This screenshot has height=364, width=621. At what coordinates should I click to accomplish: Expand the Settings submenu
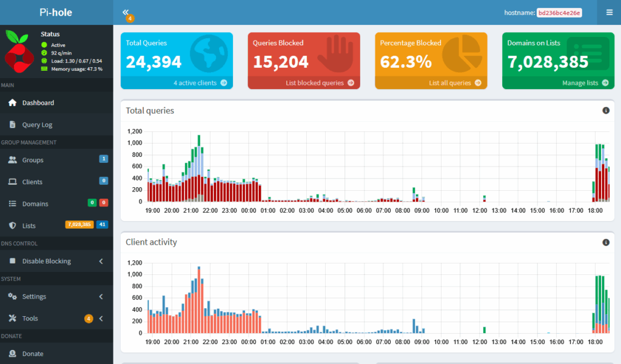click(x=101, y=297)
